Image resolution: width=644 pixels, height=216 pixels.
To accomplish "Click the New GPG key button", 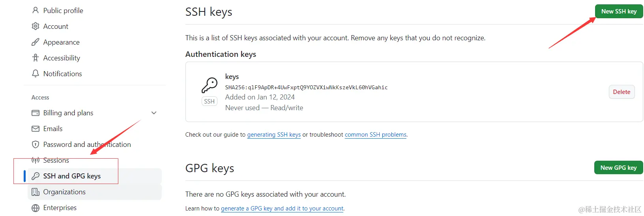I will [x=618, y=168].
